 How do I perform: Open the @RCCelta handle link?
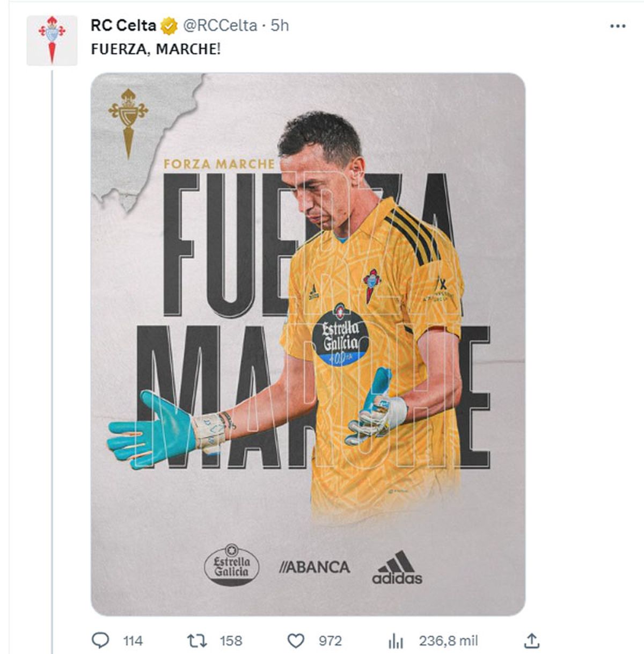220,25
